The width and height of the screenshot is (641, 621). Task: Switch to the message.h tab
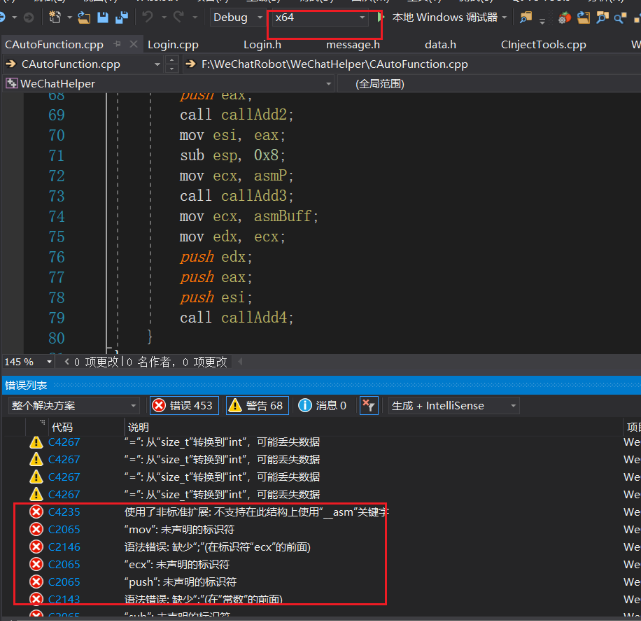(352, 44)
